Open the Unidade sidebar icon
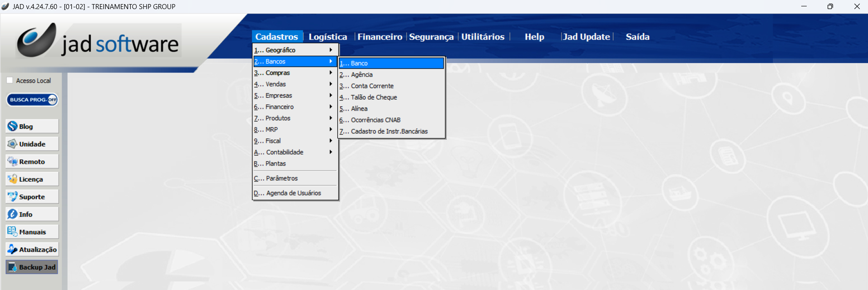868x290 pixels. click(x=13, y=144)
